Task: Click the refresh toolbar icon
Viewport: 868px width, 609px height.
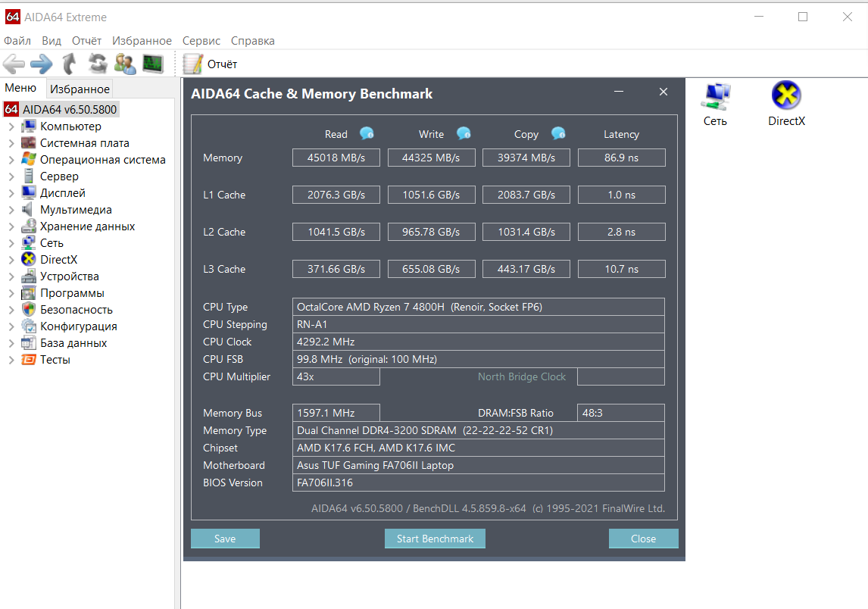Action: (98, 64)
